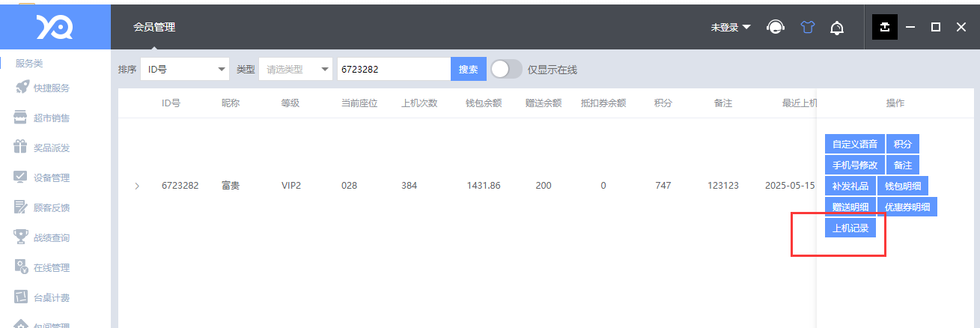The height and width of the screenshot is (328, 980).
Task: Click the rocket icon for 快捷服务
Action: (21, 88)
